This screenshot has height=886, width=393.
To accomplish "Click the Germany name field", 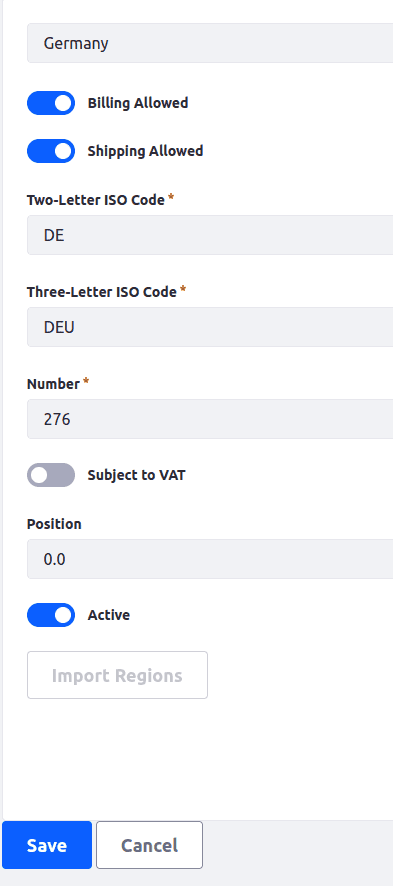I will [x=210, y=43].
